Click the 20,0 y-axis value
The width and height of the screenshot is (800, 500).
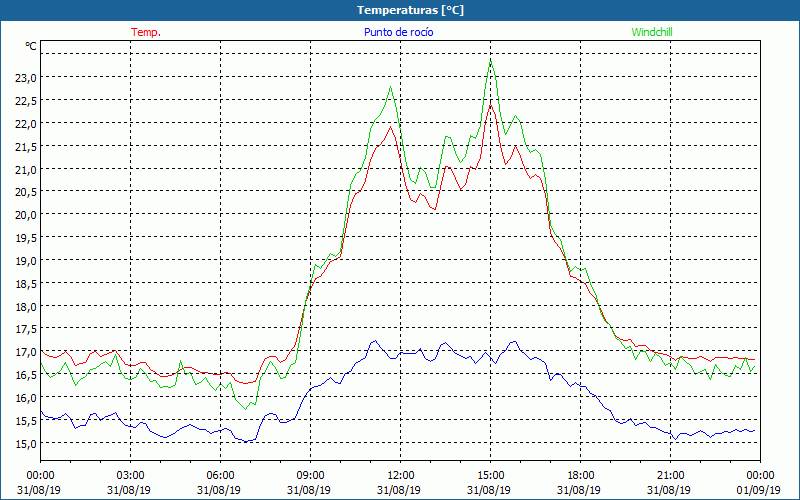click(26, 215)
